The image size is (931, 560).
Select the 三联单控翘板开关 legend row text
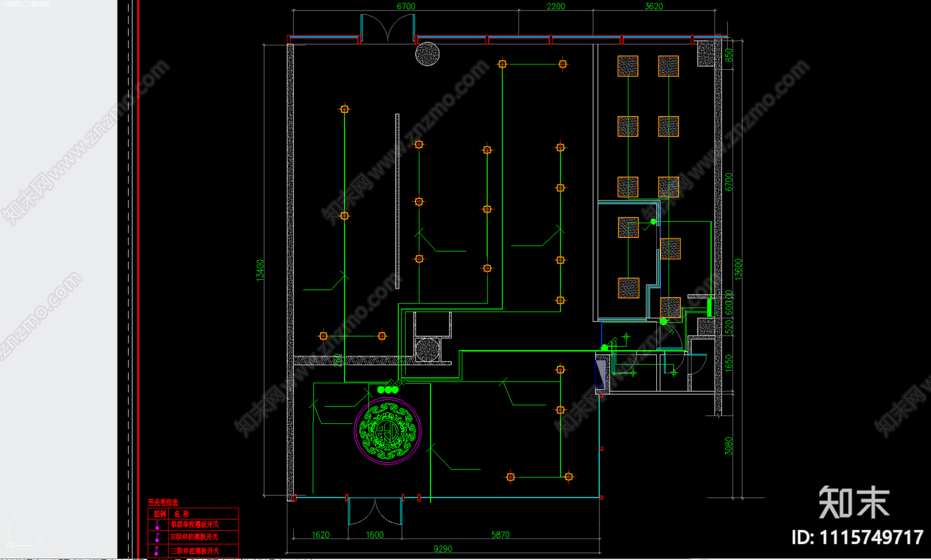click(195, 551)
